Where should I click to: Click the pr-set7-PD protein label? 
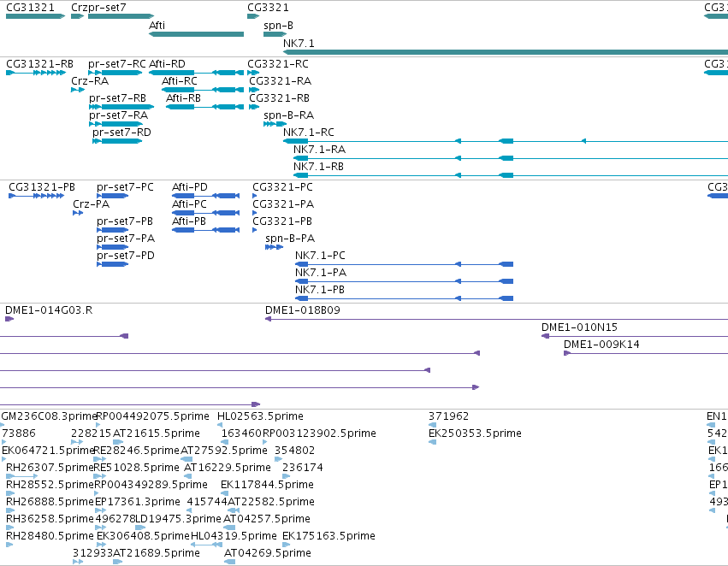coord(126,256)
